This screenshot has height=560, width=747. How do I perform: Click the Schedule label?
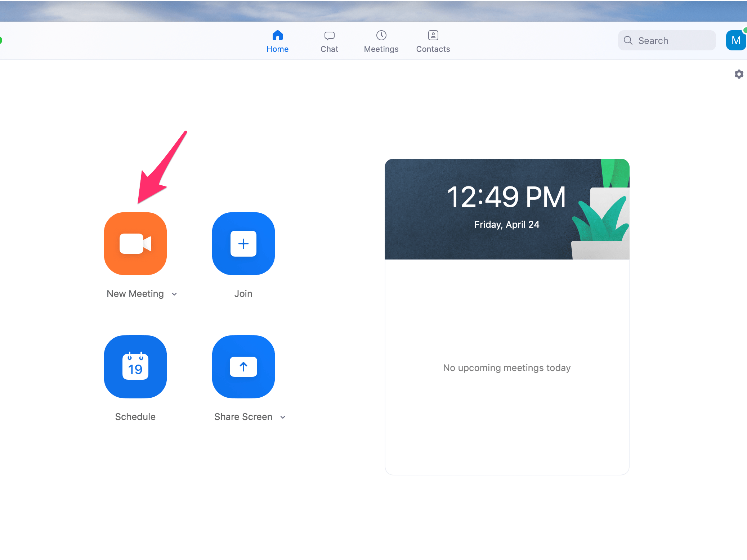[135, 417]
